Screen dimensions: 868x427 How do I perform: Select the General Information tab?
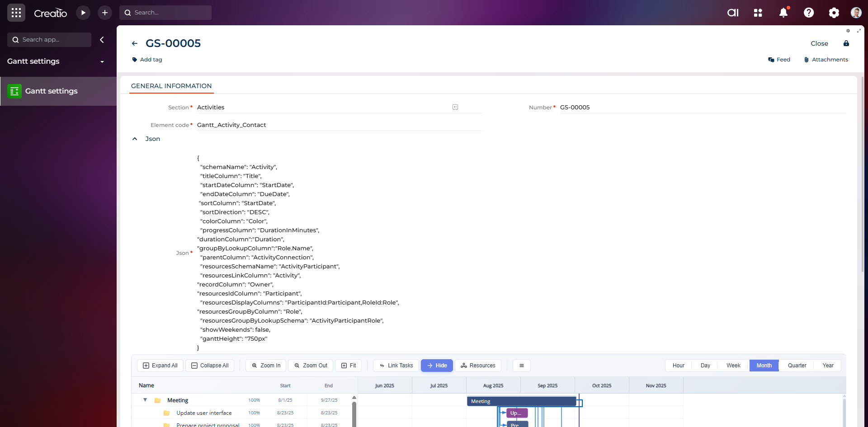pyautogui.click(x=171, y=86)
